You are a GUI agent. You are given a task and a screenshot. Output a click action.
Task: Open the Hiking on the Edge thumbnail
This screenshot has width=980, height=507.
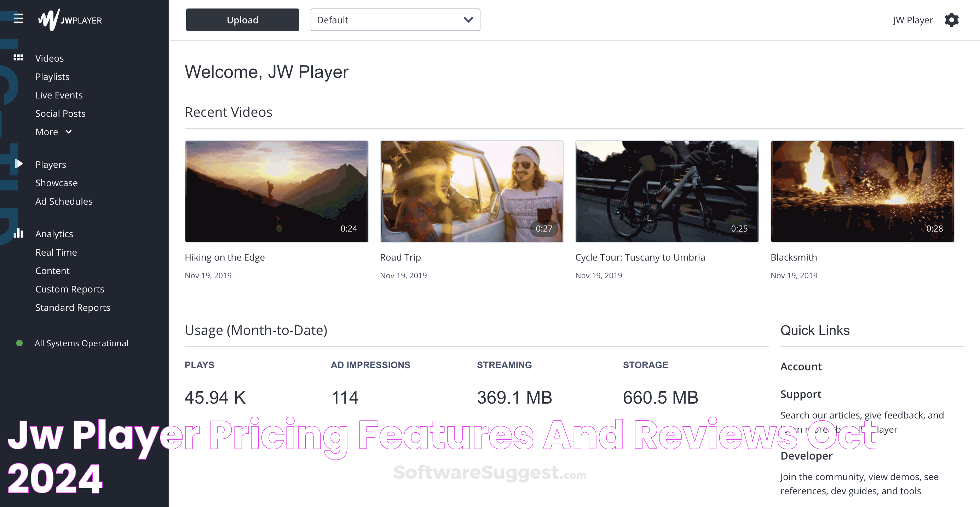[276, 192]
